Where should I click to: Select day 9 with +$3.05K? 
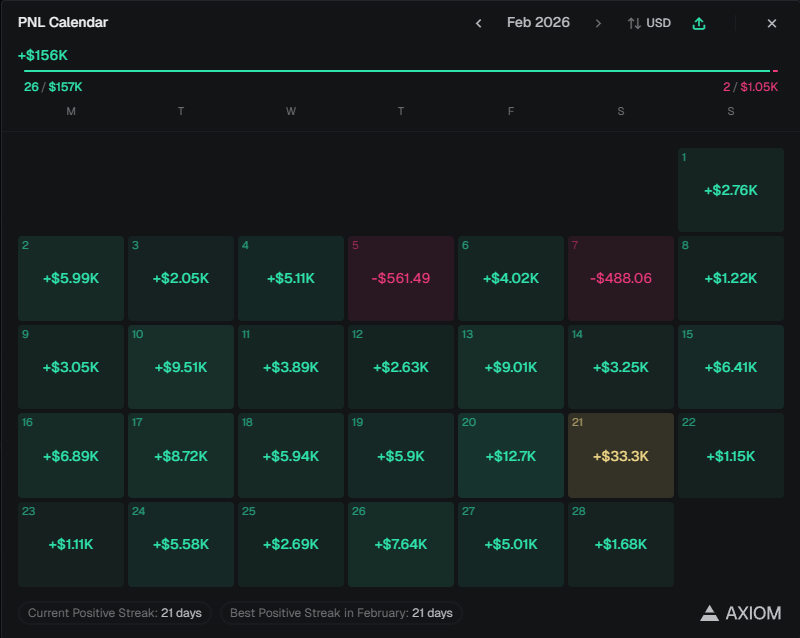point(71,367)
